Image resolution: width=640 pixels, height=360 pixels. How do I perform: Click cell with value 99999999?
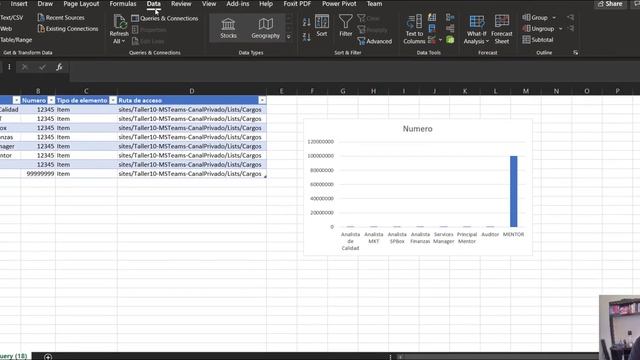(38, 173)
